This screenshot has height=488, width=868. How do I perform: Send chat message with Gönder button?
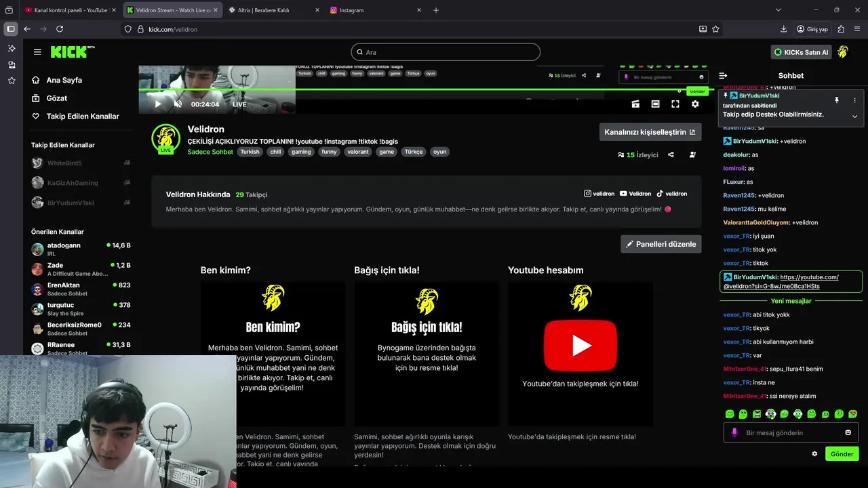[x=842, y=454]
